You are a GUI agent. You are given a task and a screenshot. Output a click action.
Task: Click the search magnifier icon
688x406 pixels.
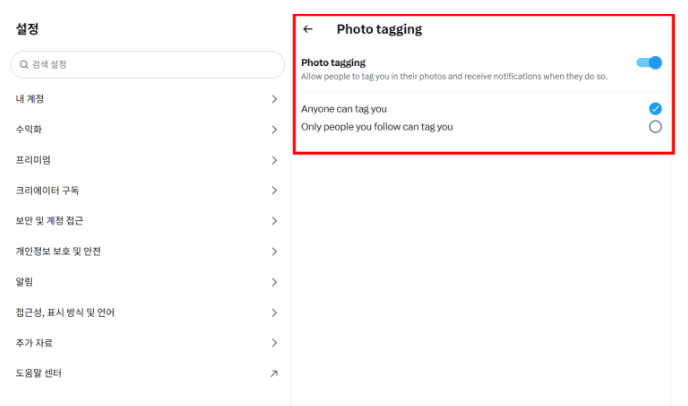(22, 65)
